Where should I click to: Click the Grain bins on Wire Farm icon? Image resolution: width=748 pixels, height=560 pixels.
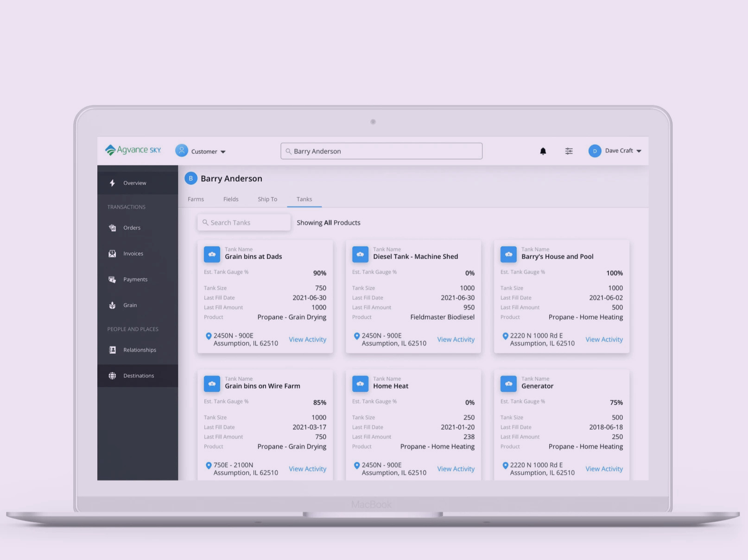point(212,384)
